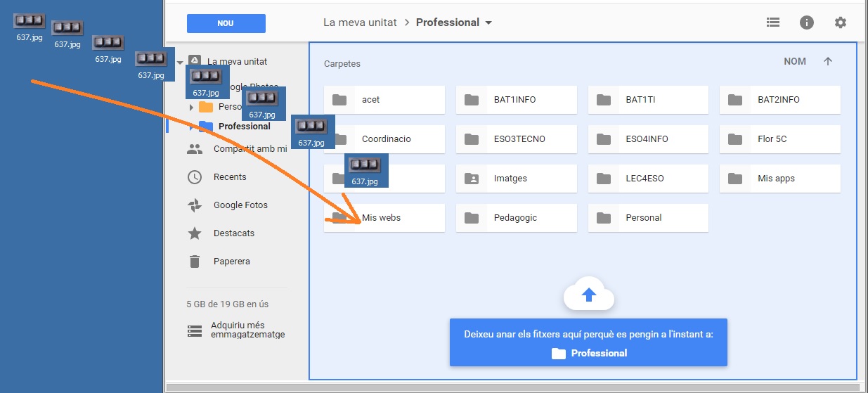Click the storage icon beside Adquiriu més
This screenshot has height=393, width=868.
click(195, 331)
